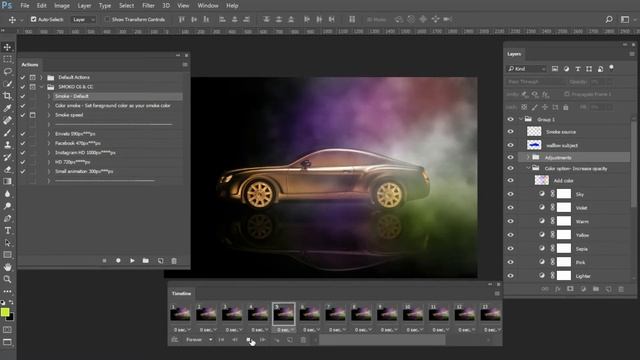Toggle Show Transform Controls checkbox
Viewport: 640px width, 360px height.
point(107,19)
